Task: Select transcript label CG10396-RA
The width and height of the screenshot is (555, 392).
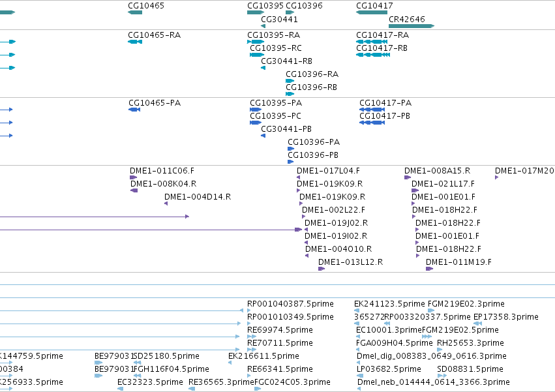Action: tap(312, 74)
